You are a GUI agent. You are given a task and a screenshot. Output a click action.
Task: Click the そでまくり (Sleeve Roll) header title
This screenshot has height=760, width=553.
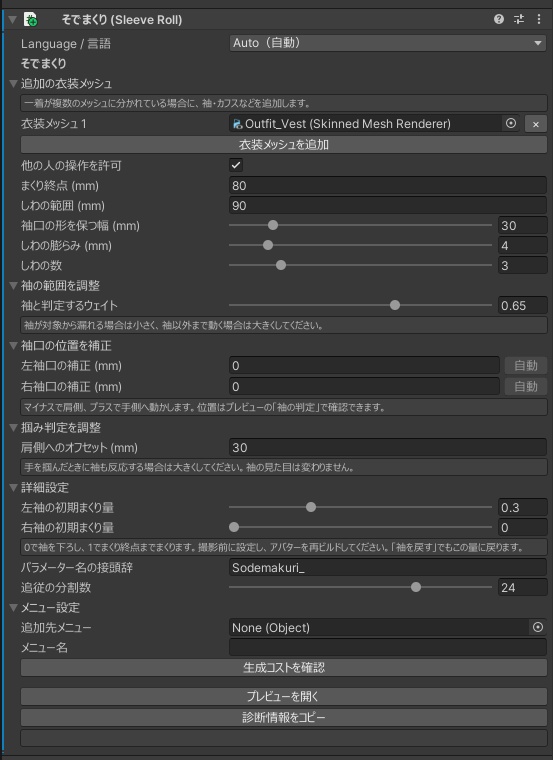point(122,20)
